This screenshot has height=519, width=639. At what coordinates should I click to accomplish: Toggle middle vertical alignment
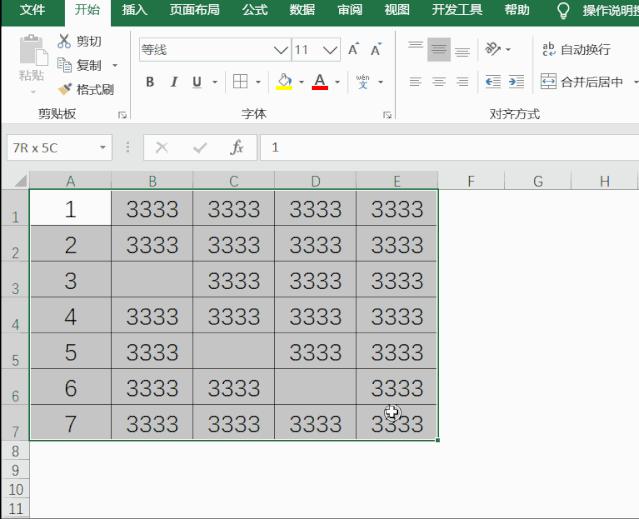point(439,49)
